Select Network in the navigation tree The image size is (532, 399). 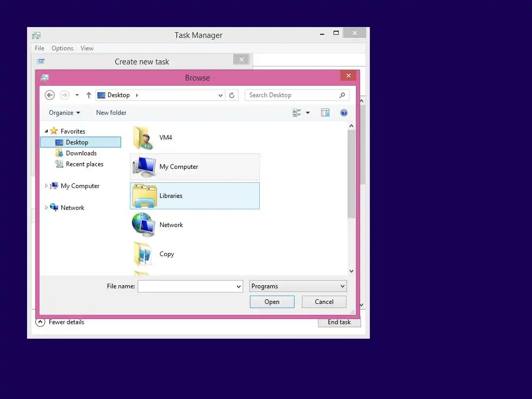(x=72, y=208)
